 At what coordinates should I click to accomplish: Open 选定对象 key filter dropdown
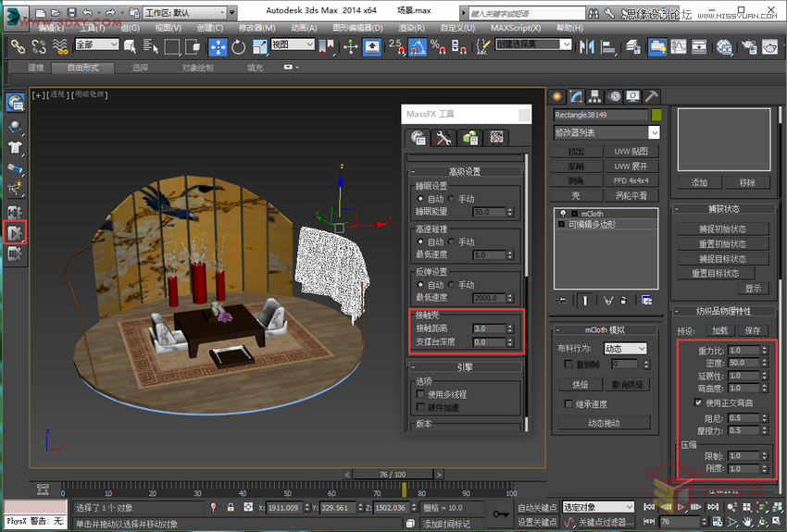tap(598, 507)
